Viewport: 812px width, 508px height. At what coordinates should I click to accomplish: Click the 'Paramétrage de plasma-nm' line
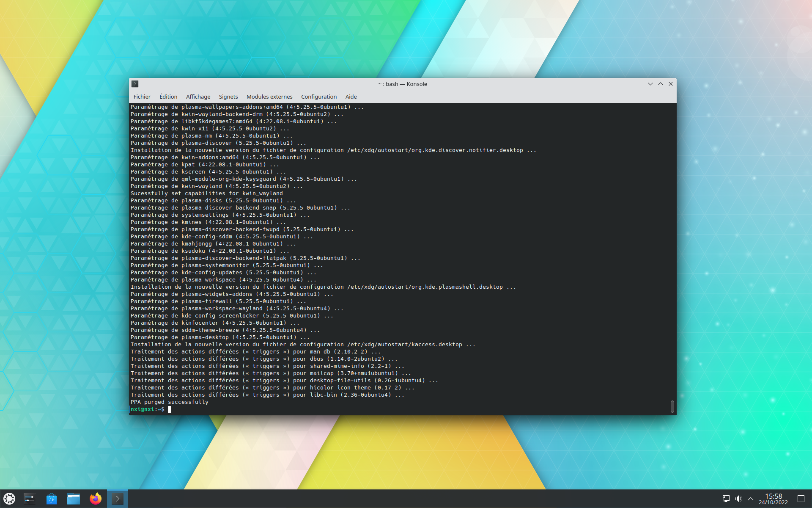click(x=212, y=136)
